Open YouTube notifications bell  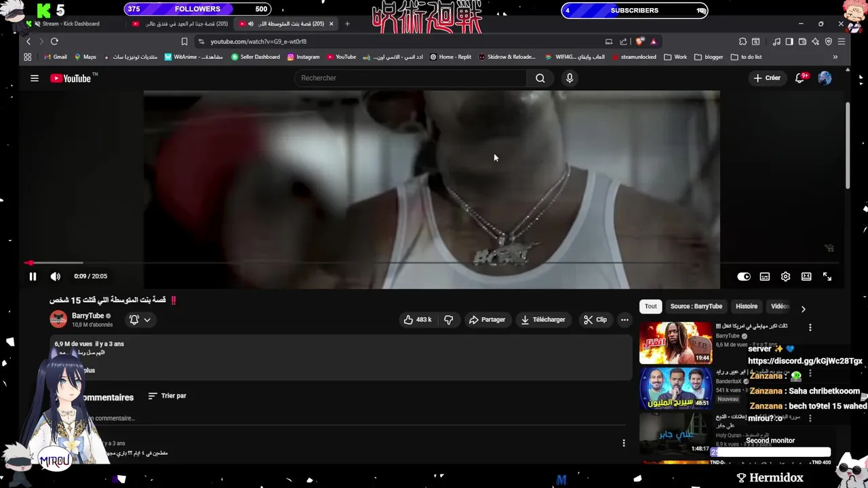(x=800, y=78)
